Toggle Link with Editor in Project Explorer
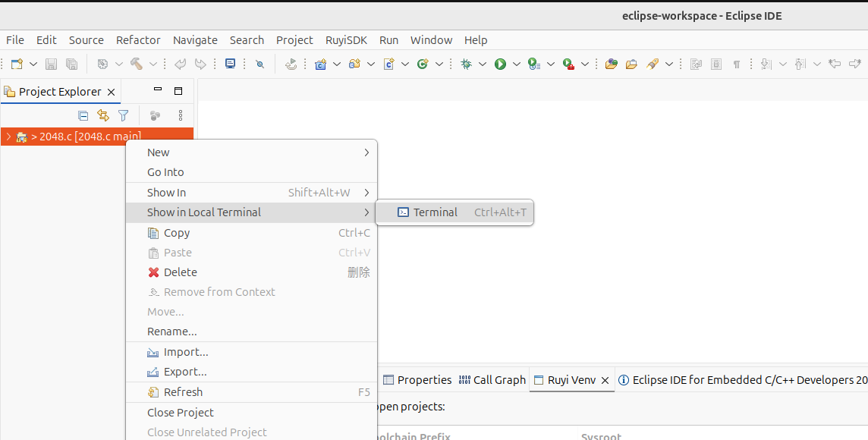This screenshot has width=868, height=440. (103, 115)
